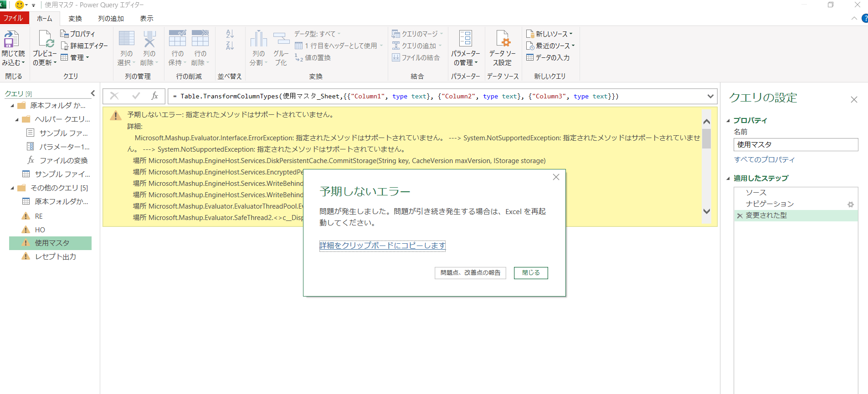Open the ファイル tab
Image resolution: width=868 pixels, height=394 pixels.
tap(14, 18)
